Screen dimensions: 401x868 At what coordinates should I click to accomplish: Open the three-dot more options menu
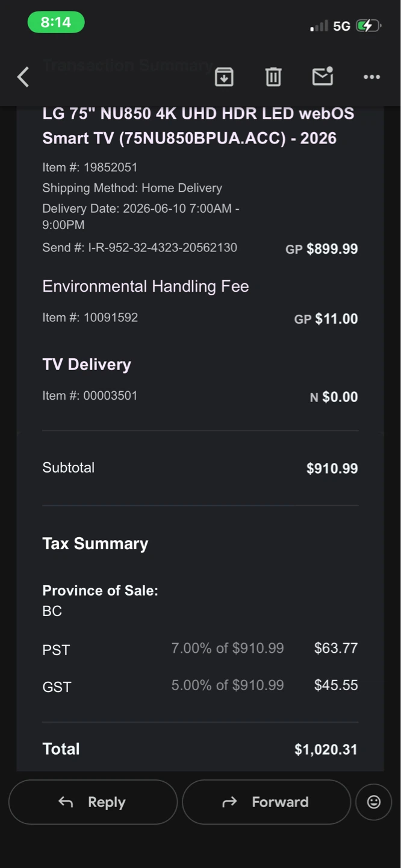pyautogui.click(x=371, y=77)
